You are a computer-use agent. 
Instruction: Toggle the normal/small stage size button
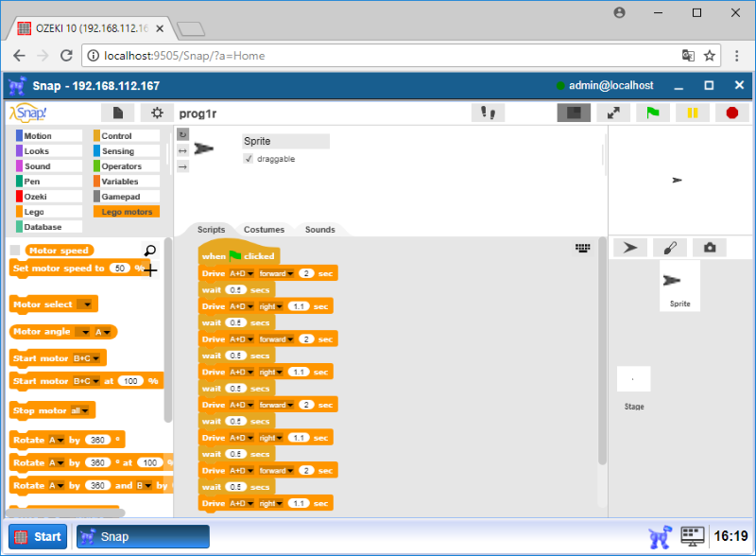[574, 113]
